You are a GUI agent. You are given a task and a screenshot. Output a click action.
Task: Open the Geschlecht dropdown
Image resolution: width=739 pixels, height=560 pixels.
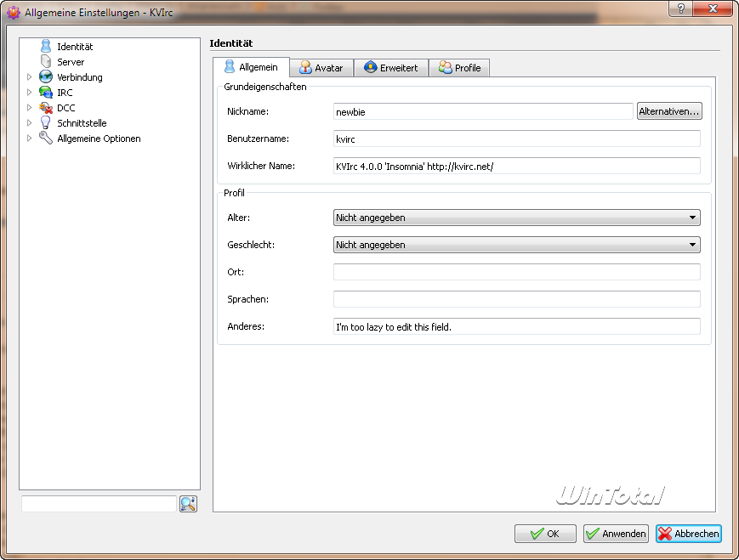pyautogui.click(x=516, y=245)
